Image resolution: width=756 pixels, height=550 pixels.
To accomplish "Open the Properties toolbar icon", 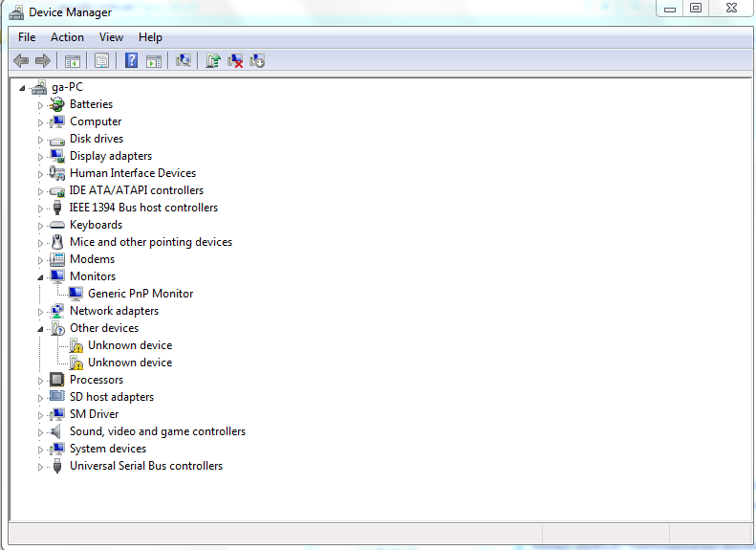I will pos(101,61).
